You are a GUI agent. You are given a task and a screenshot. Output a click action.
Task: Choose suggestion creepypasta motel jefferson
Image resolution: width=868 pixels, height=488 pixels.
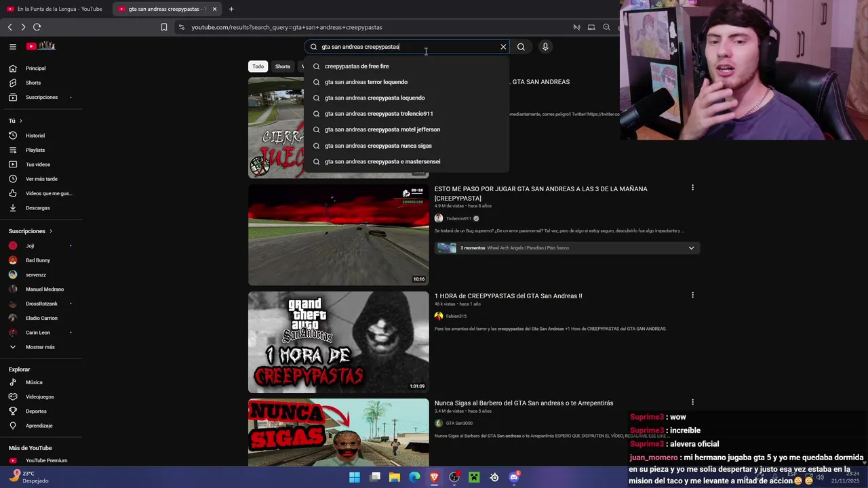point(407,129)
